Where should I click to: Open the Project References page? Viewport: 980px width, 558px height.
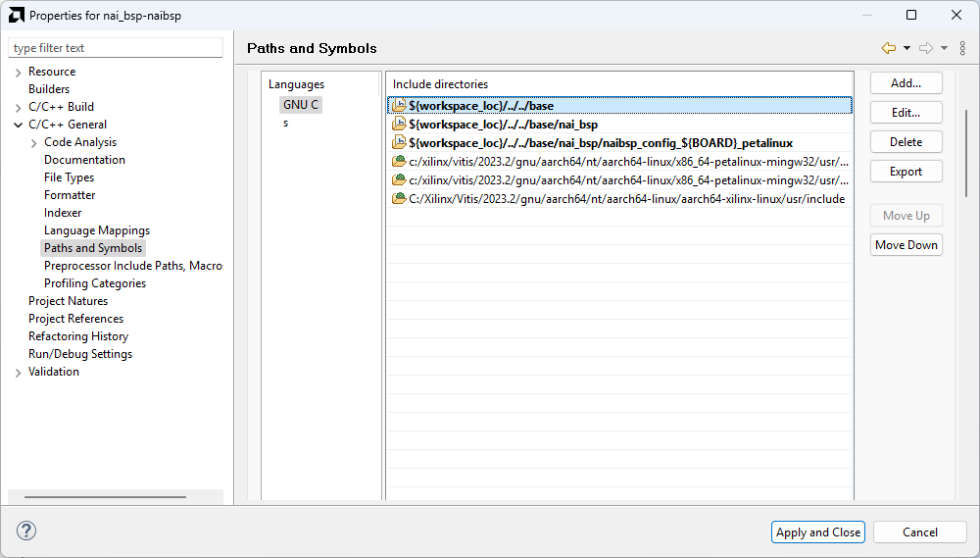click(75, 319)
